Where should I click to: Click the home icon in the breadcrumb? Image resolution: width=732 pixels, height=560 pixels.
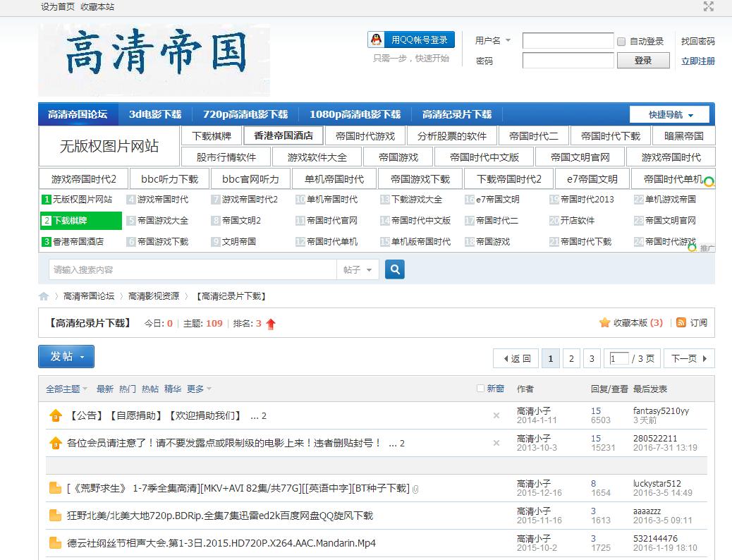(x=43, y=296)
